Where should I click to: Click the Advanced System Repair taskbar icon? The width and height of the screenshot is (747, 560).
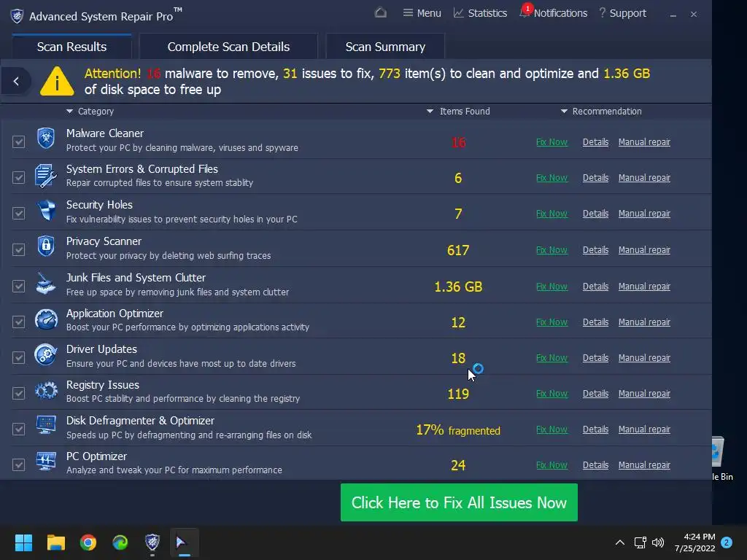pyautogui.click(x=152, y=542)
